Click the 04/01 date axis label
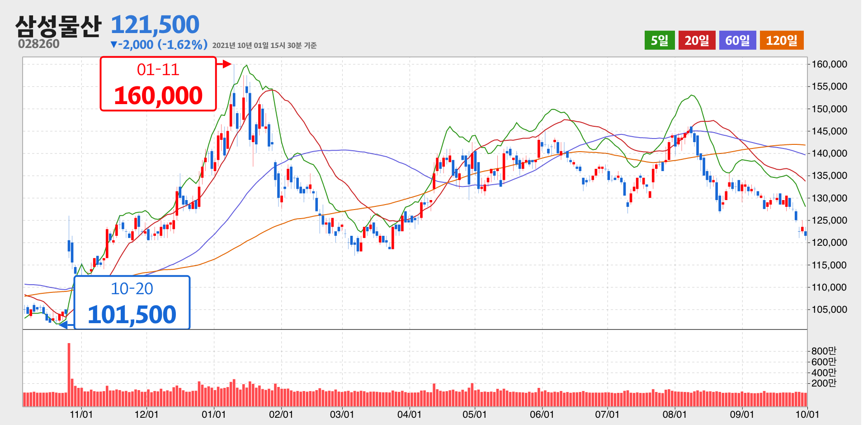Screen dimensions: 868x425 410,414
